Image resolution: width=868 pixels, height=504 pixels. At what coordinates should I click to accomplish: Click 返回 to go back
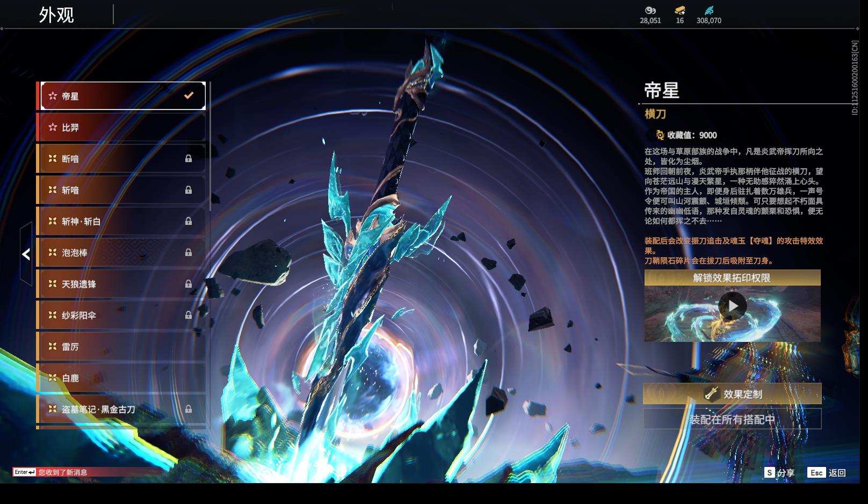pos(837,473)
